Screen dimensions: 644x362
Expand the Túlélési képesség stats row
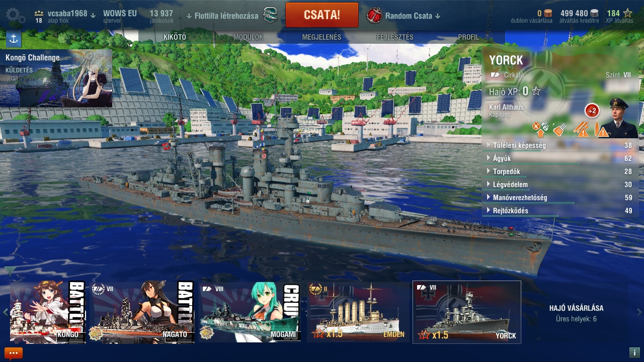(560, 145)
